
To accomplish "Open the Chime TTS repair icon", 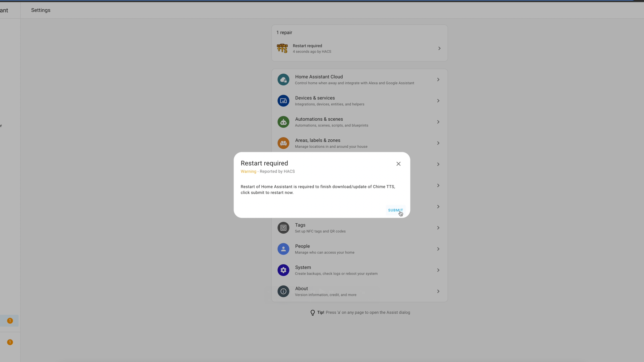I will click(282, 48).
